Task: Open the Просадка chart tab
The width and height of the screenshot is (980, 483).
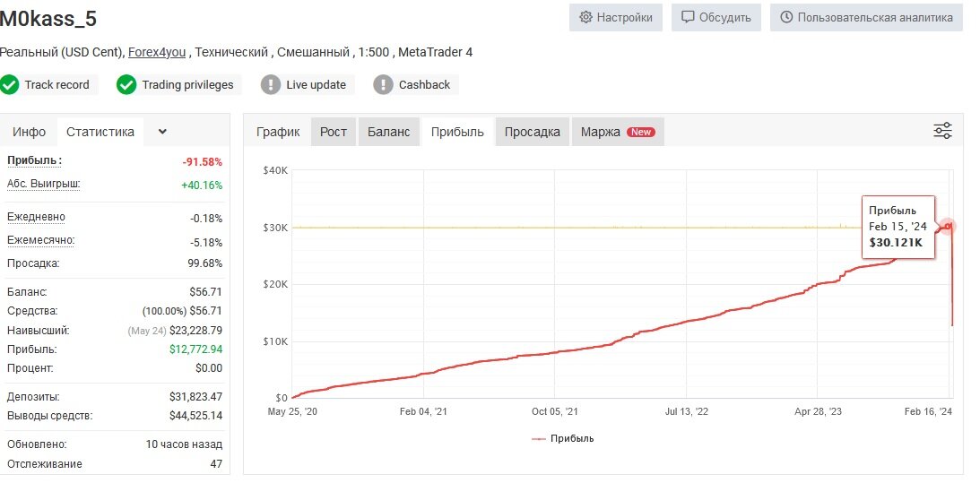Action: (x=533, y=132)
